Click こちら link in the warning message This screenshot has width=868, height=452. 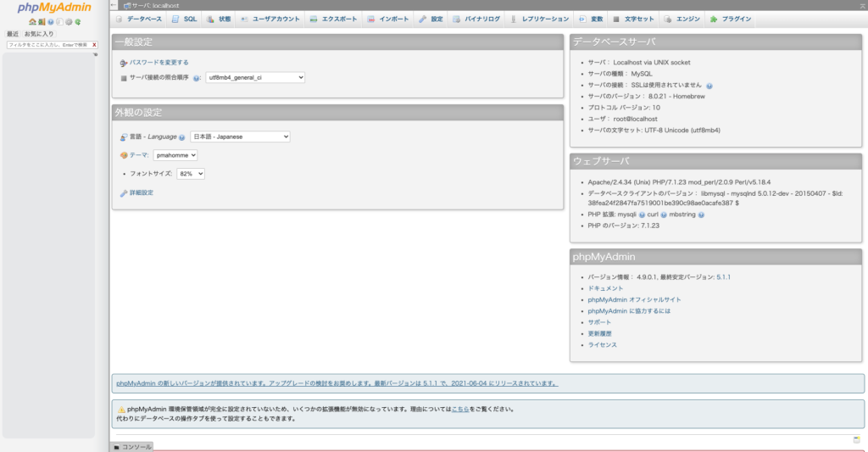460,410
